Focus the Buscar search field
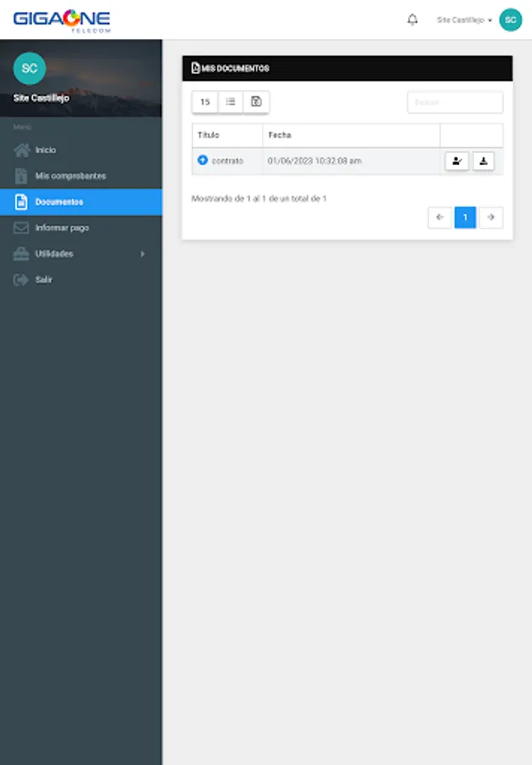Screen dimensions: 532x765 (x=455, y=103)
